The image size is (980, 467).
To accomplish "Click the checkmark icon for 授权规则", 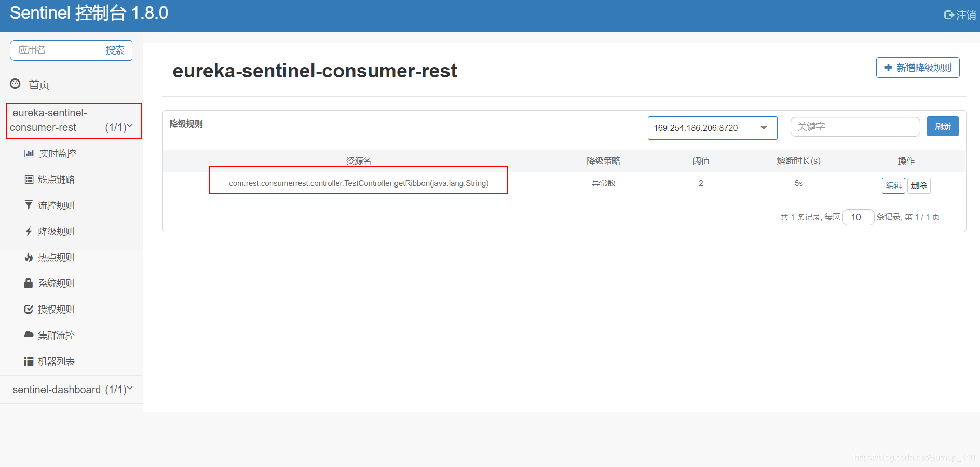I will point(29,309).
